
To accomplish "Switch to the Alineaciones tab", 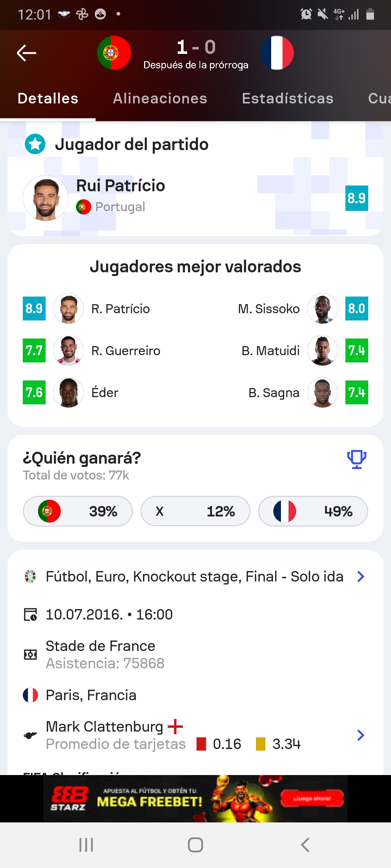I will tap(160, 98).
